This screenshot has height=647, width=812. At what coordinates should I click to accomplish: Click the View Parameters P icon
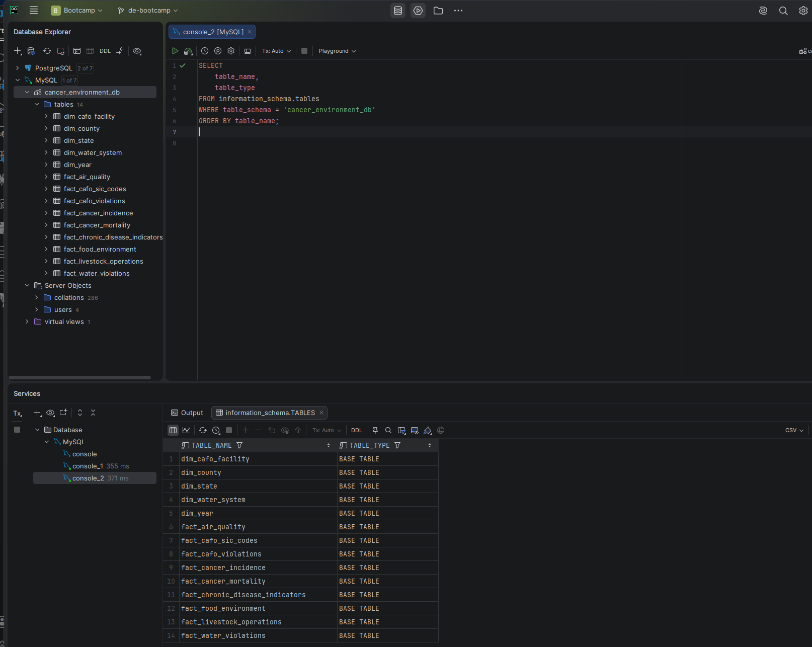click(x=218, y=51)
